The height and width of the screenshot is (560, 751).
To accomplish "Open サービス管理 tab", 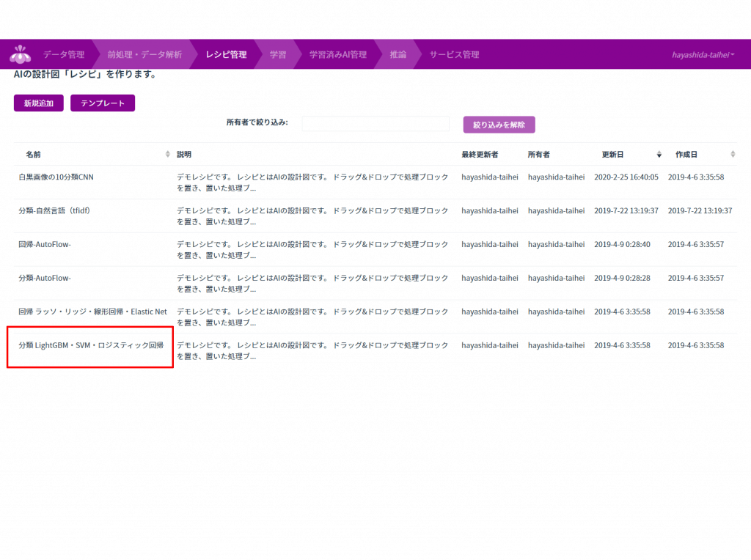I will coord(454,55).
